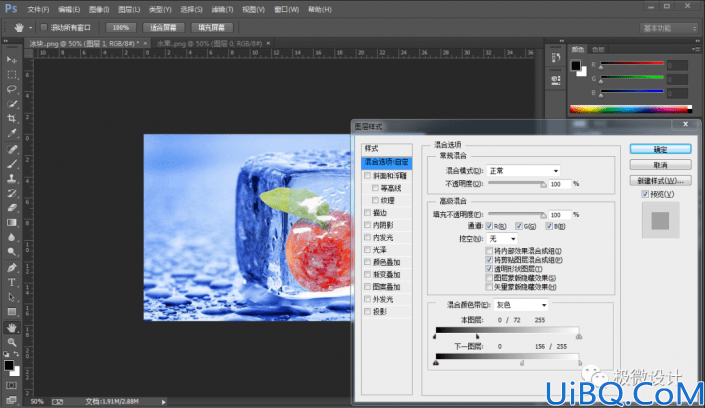This screenshot has width=705, height=408.
Task: Enable Bevel and Emboss style checkbox
Action: coord(368,176)
